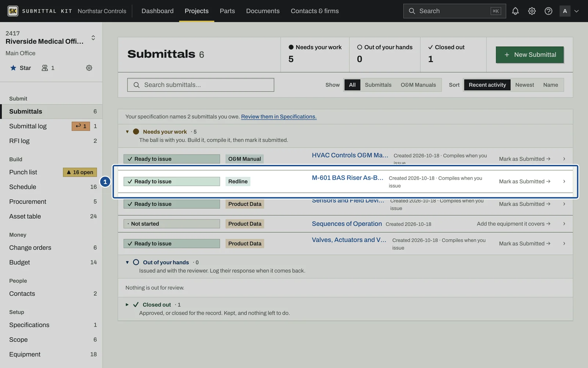Open the user avatar A menu
The height and width of the screenshot is (368, 588).
pyautogui.click(x=569, y=11)
